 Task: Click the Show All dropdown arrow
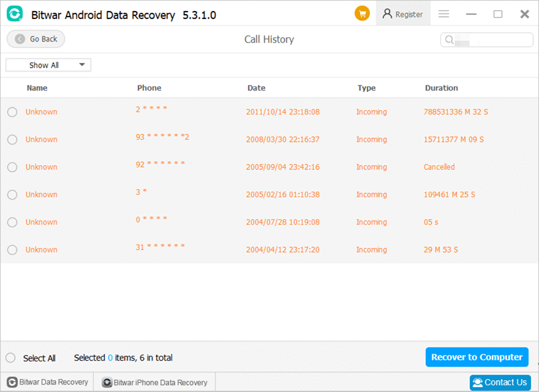click(x=80, y=64)
